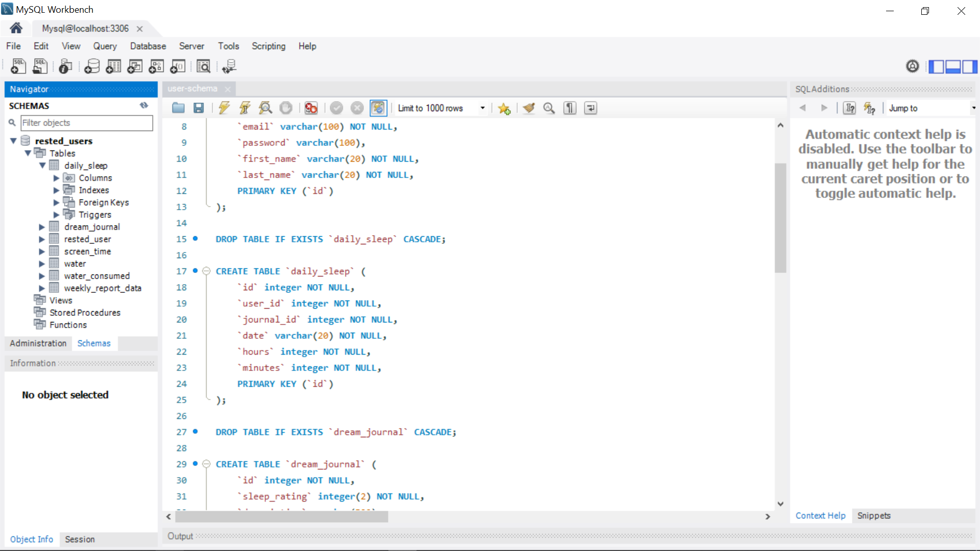This screenshot has width=980, height=551.
Task: Create a new SQL tab icon
Action: [18, 66]
